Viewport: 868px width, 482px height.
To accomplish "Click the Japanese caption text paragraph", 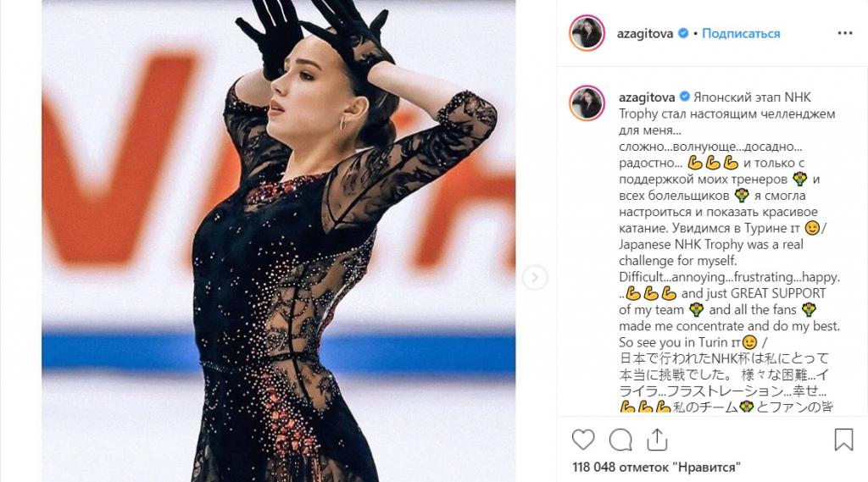I will (726, 383).
